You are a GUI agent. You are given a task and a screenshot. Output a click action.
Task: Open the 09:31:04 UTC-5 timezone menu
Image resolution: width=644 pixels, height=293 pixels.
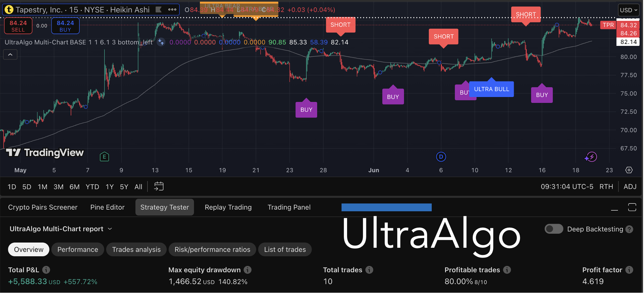[x=567, y=187]
